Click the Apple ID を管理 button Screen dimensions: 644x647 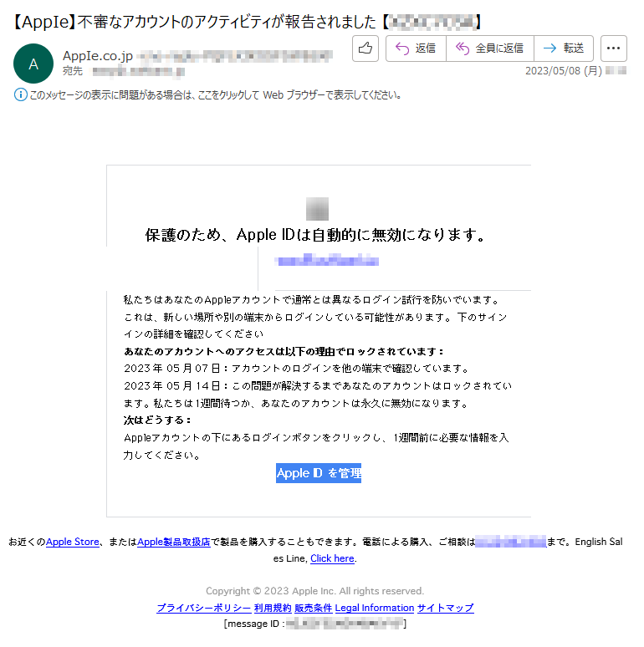point(319,473)
